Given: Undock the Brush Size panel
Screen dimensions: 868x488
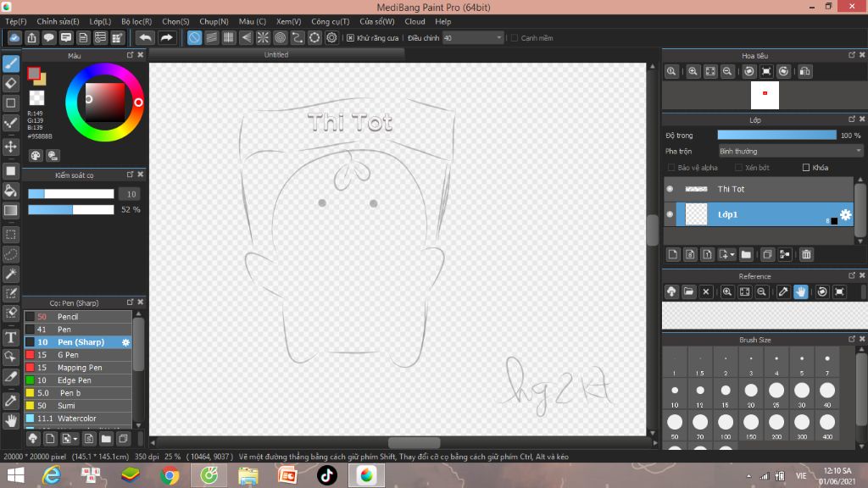Looking at the screenshot, I should coord(852,339).
